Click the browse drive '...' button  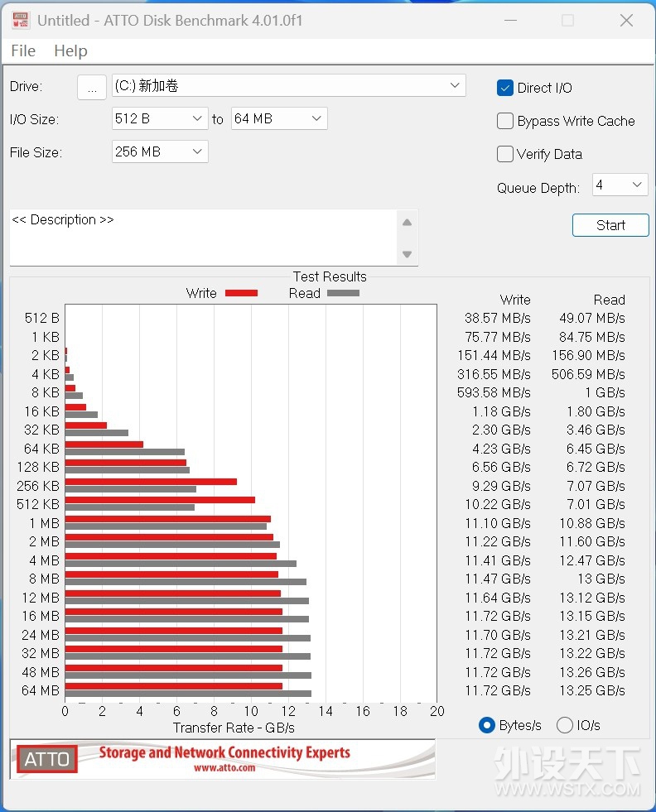coord(92,87)
